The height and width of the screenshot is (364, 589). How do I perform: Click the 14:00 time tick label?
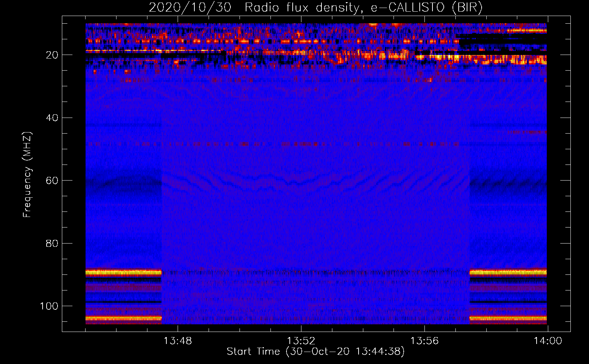[548, 341]
